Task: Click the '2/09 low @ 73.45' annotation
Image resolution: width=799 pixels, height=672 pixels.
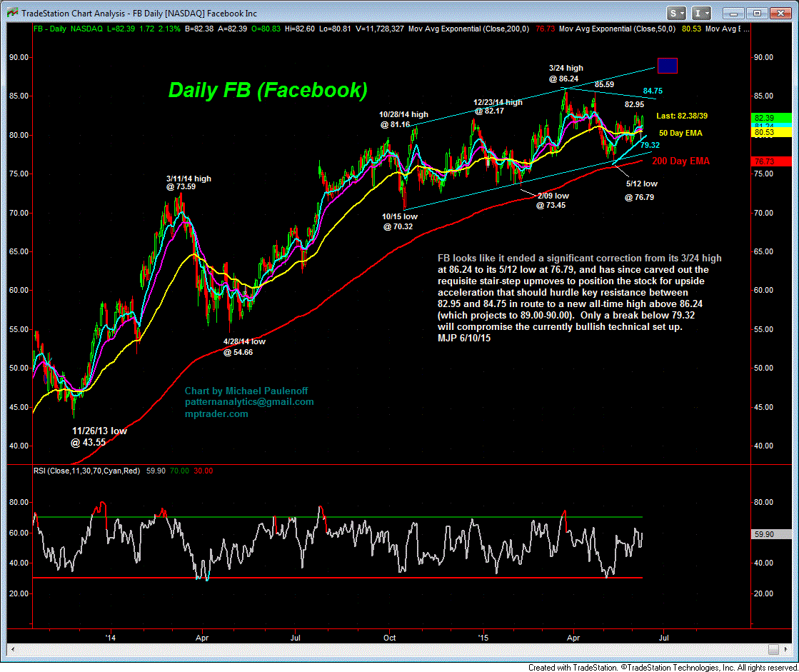Action: [553, 201]
